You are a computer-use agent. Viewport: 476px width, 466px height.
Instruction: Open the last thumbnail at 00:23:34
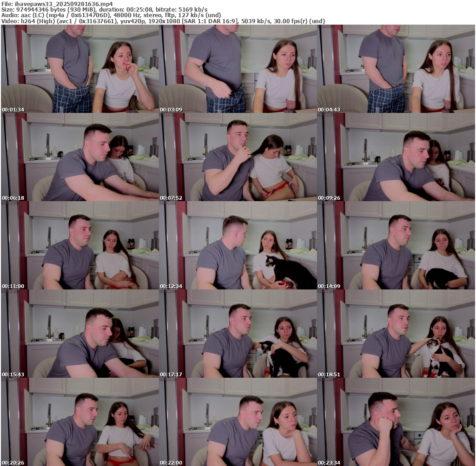(x=396, y=422)
